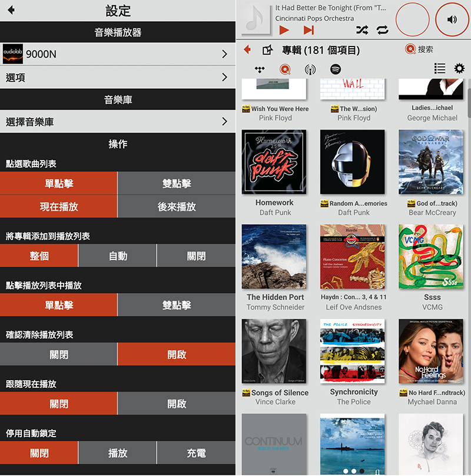Open the 選項 options section
Screen dimensions: 471x476
click(118, 76)
